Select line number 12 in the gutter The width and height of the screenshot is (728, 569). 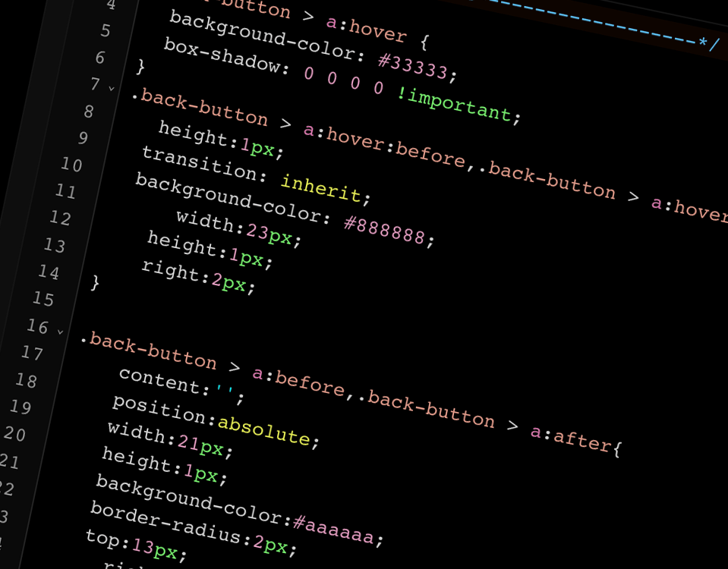click(x=61, y=218)
